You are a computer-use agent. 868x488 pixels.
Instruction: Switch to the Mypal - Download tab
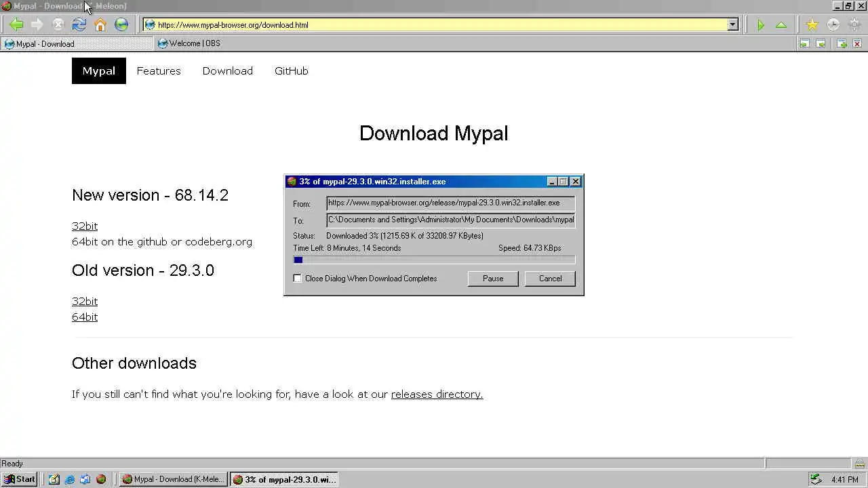pyautogui.click(x=77, y=43)
